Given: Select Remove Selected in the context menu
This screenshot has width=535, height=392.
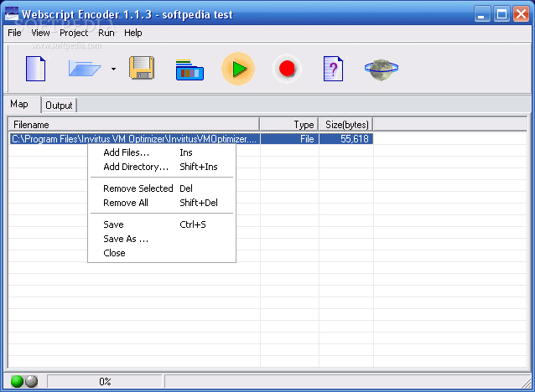Looking at the screenshot, I should click(x=162, y=188).
